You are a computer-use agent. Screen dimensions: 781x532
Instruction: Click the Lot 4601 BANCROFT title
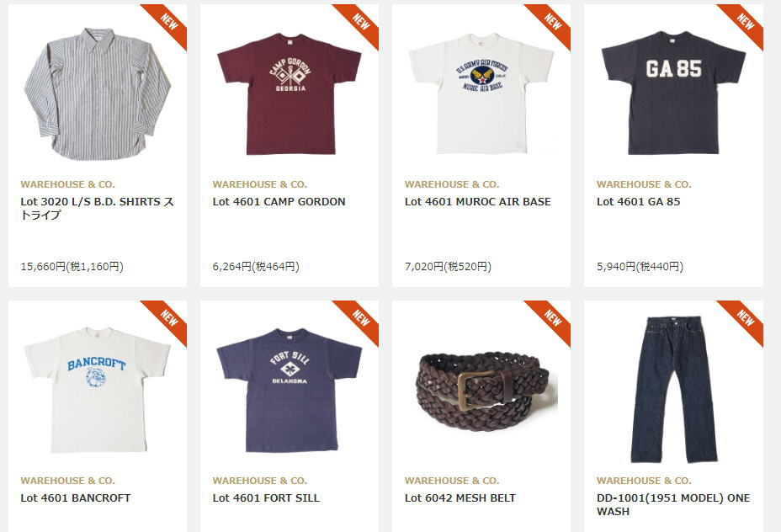pyautogui.click(x=75, y=498)
